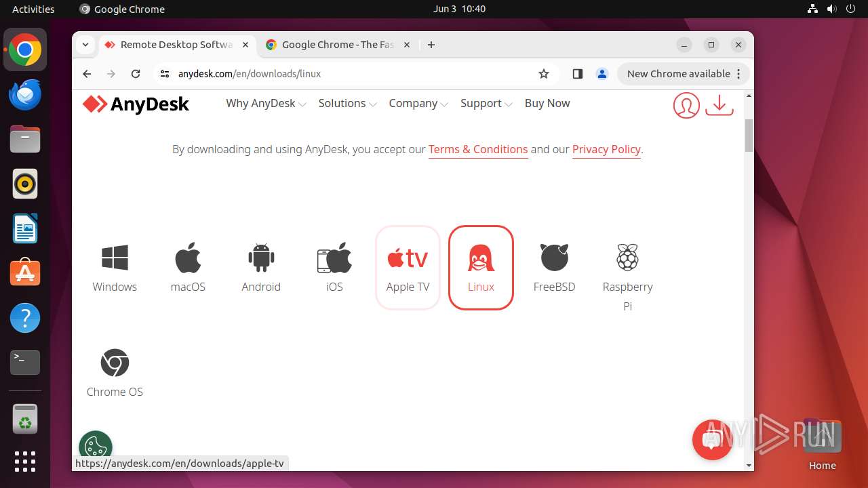Expand the Solutions menu

click(x=347, y=103)
